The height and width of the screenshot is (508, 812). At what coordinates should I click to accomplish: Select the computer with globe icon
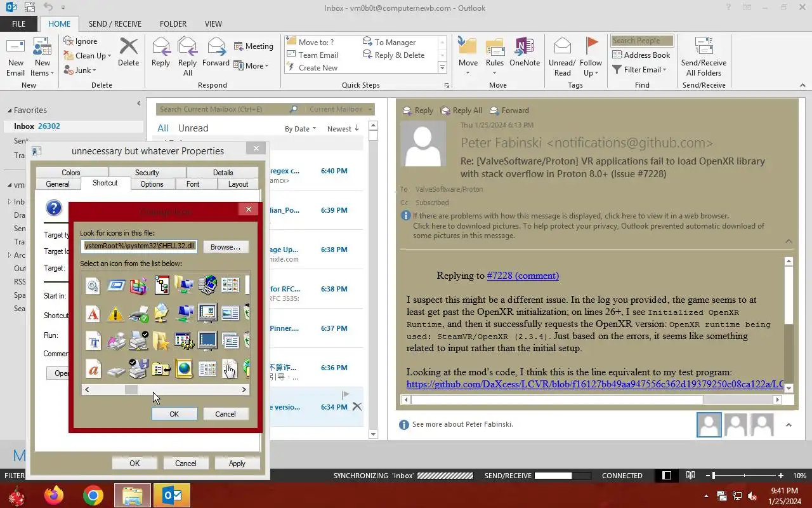pyautogui.click(x=207, y=285)
